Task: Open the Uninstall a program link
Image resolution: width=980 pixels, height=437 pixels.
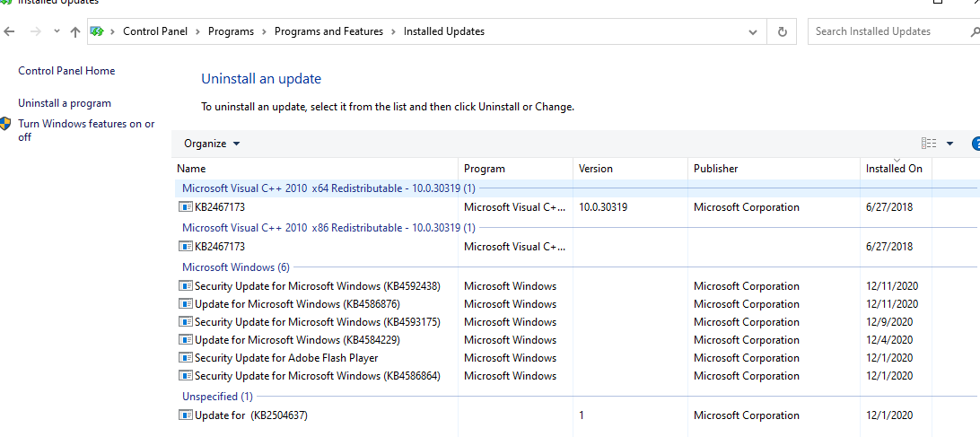Action: click(65, 103)
